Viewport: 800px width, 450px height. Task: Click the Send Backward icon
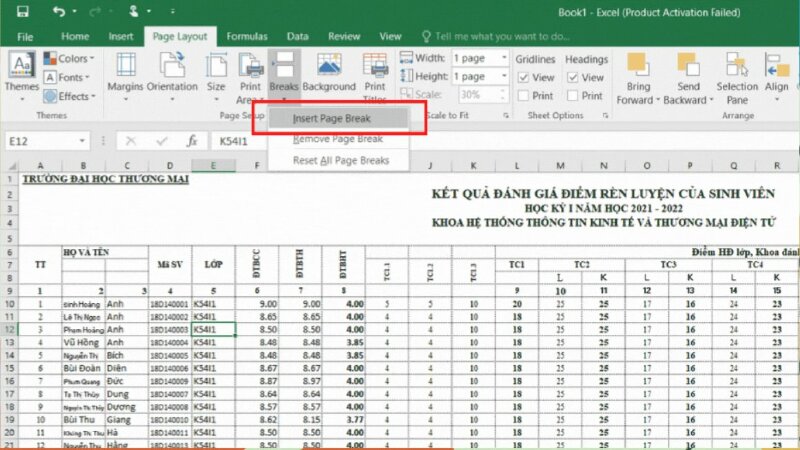click(x=688, y=65)
